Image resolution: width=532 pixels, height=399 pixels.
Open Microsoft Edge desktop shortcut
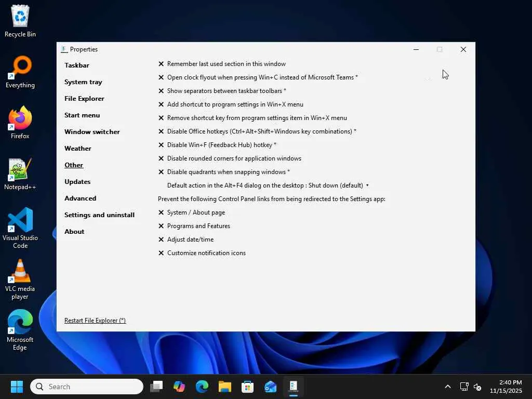pos(20,330)
